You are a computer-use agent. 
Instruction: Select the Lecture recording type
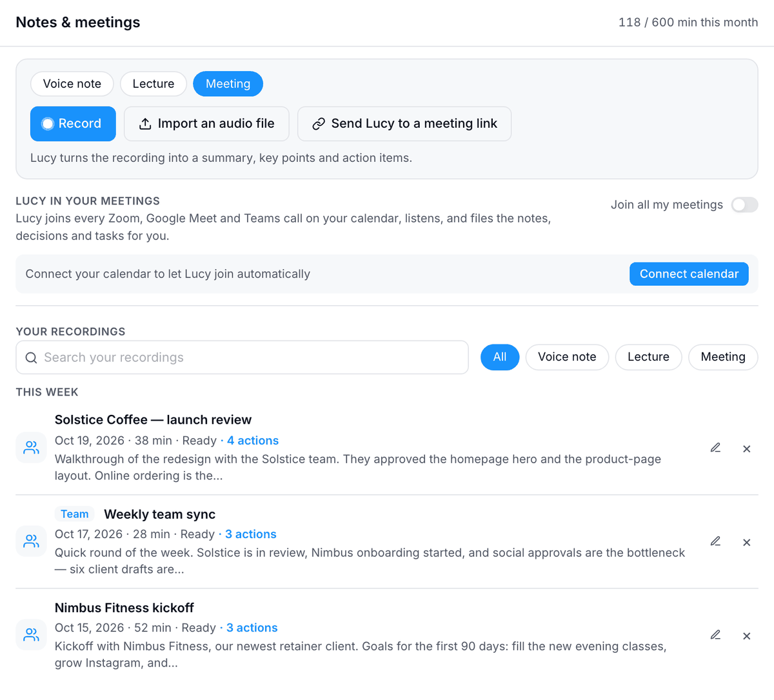pyautogui.click(x=154, y=84)
